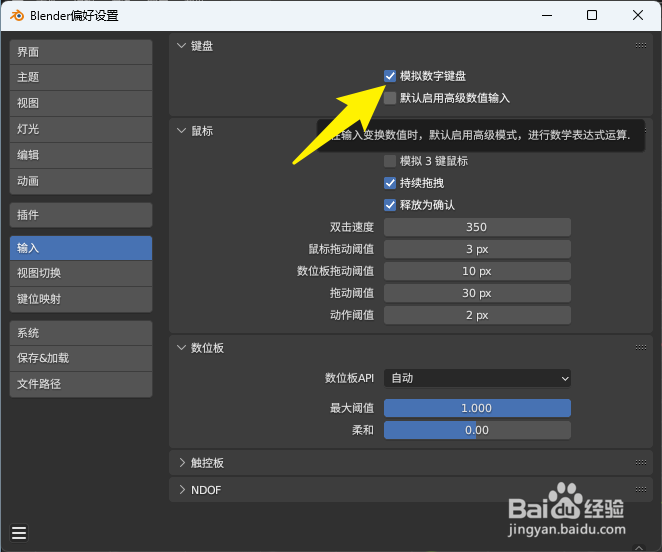Open the 主题 preferences tab

(81, 77)
